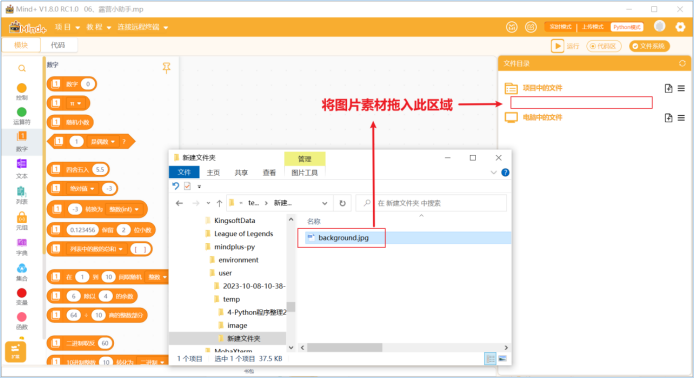695x379 pixels.
Task: Toggle the 代码区 code area button
Action: (604, 46)
